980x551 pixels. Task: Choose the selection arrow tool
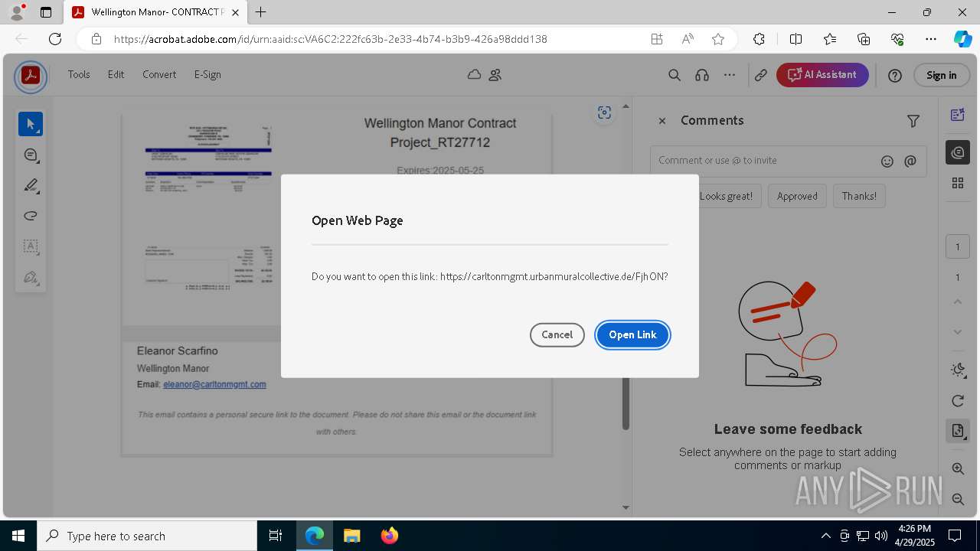31,124
